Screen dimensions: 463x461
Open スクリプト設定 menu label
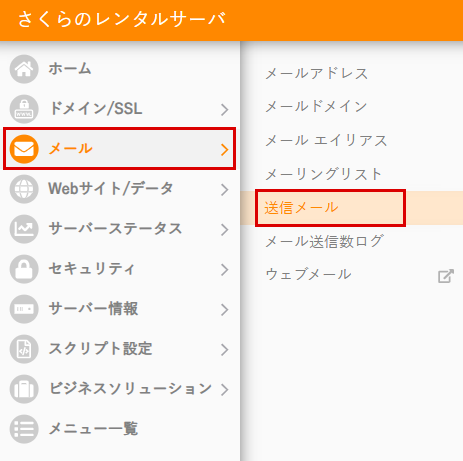point(100,349)
